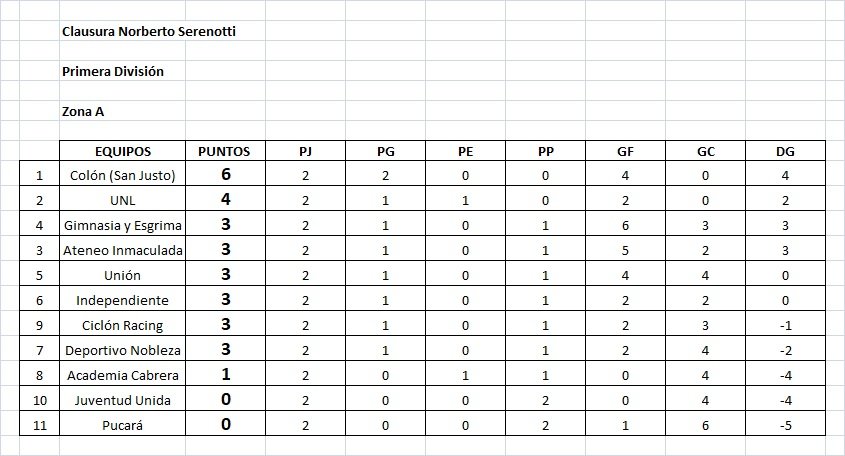845x456 pixels.
Task: Click the Colón (San Justo) team cell
Action: click(122, 175)
